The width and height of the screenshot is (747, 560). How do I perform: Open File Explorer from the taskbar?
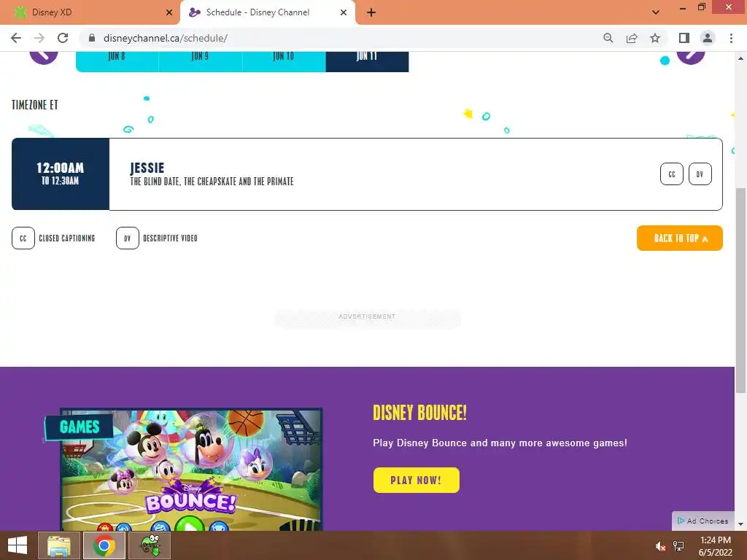(x=59, y=545)
